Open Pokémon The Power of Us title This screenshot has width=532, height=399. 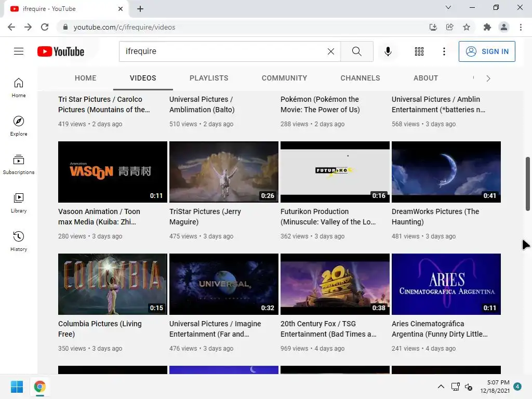[x=320, y=104]
